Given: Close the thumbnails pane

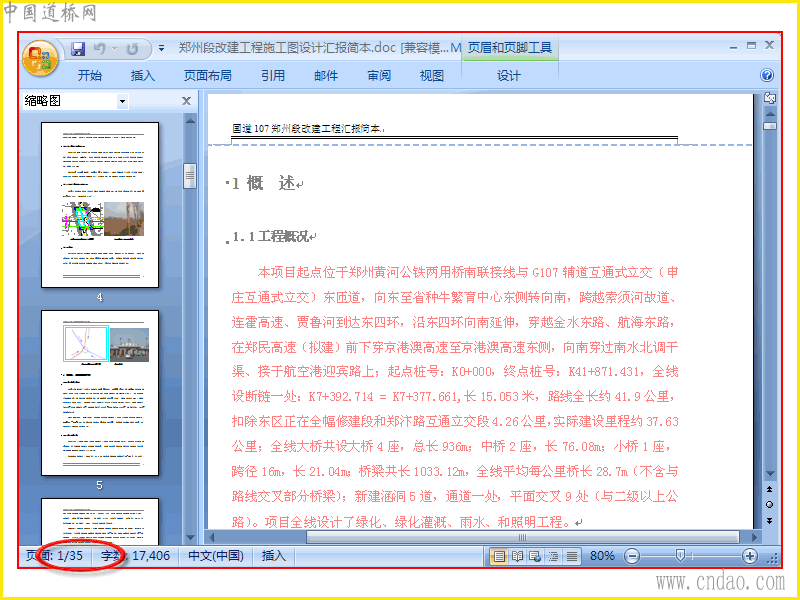Looking at the screenshot, I should point(186,101).
